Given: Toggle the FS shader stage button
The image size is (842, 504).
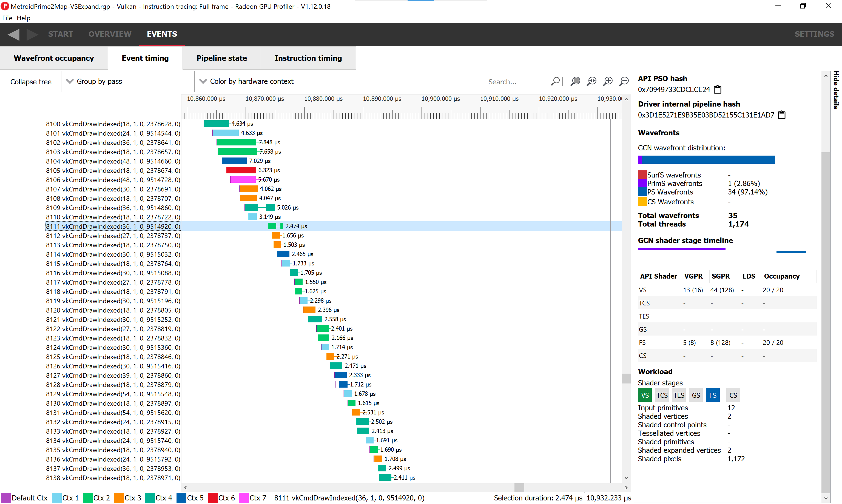Looking at the screenshot, I should pyautogui.click(x=713, y=395).
